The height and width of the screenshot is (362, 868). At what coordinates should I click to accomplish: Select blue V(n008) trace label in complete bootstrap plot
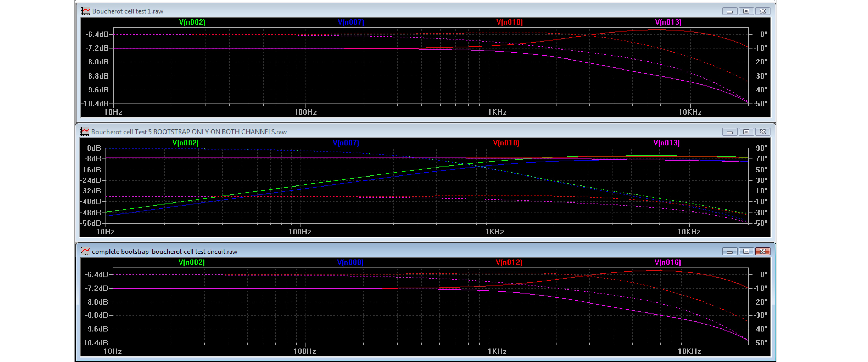click(350, 263)
